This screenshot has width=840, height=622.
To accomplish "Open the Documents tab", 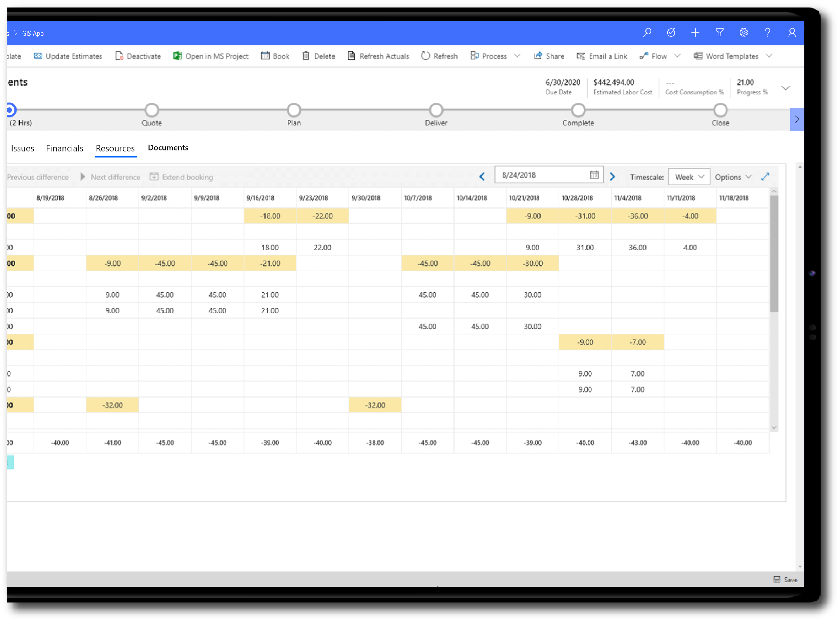I will (x=168, y=148).
